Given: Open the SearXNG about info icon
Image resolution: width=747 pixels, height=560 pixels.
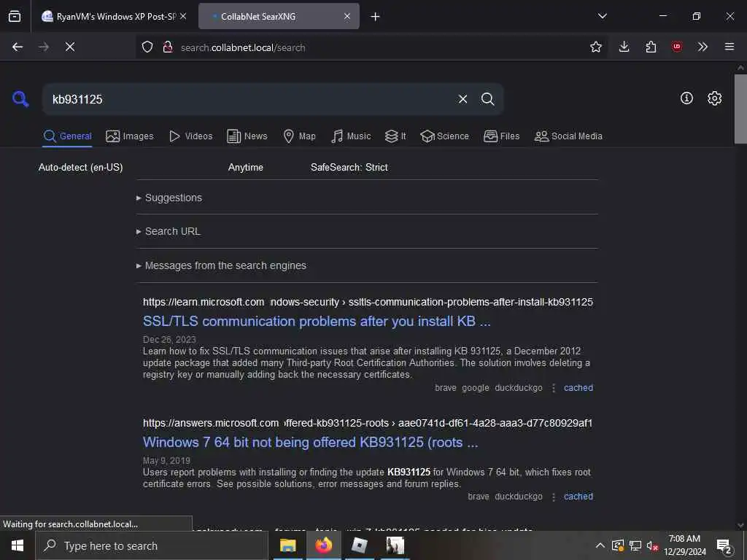Looking at the screenshot, I should [686, 98].
